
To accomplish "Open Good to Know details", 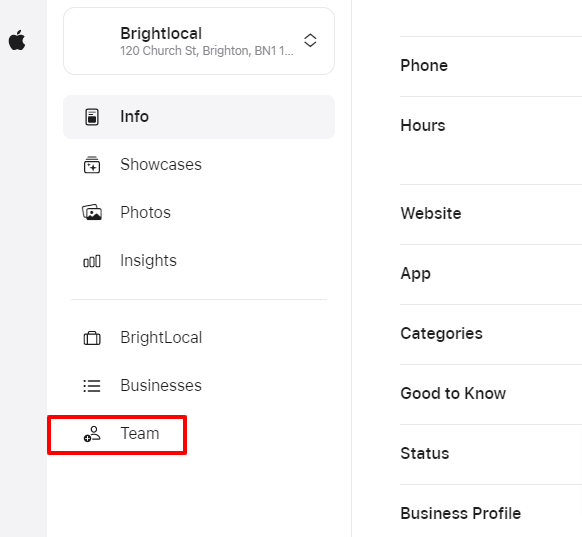I will coord(491,394).
